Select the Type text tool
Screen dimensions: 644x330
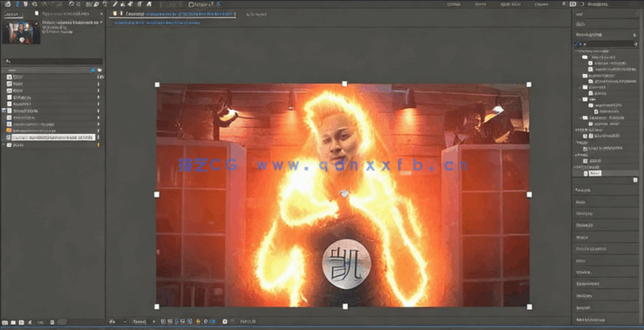pos(105,4)
